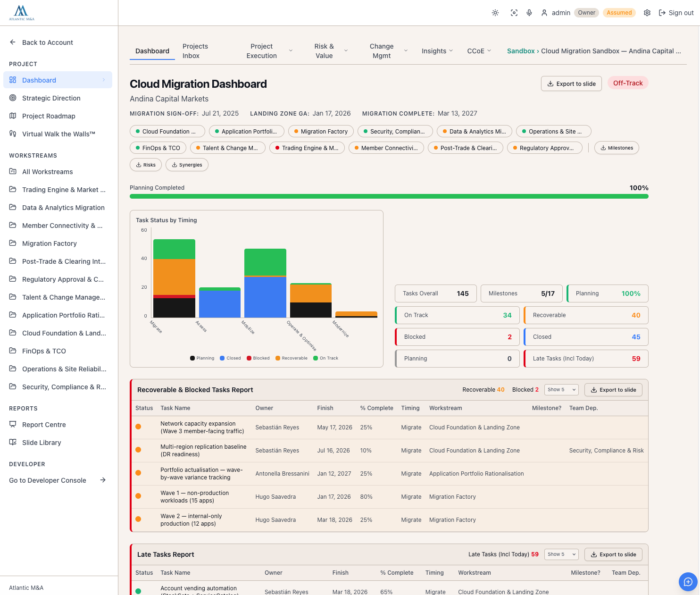Image resolution: width=700 pixels, height=595 pixels.
Task: Open the Regulatory Approval & C... workstream
Action: click(58, 279)
